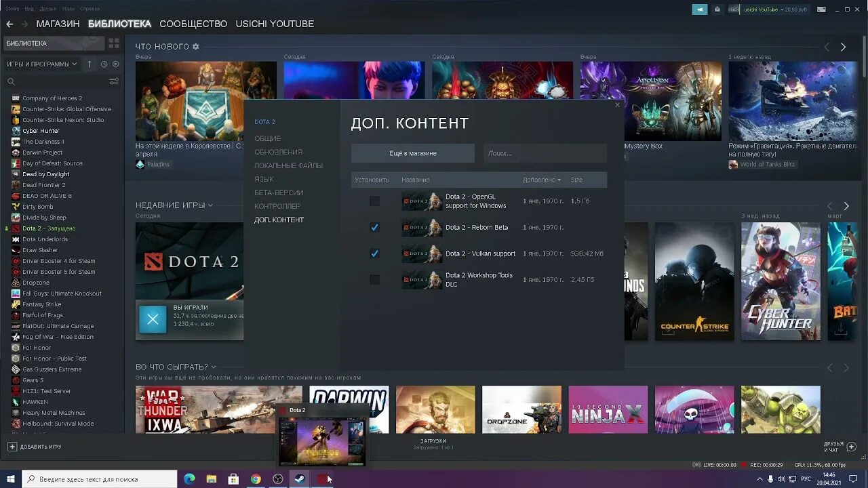
Task: Uncheck Dota 2 Vulkan support DLC
Action: point(374,253)
